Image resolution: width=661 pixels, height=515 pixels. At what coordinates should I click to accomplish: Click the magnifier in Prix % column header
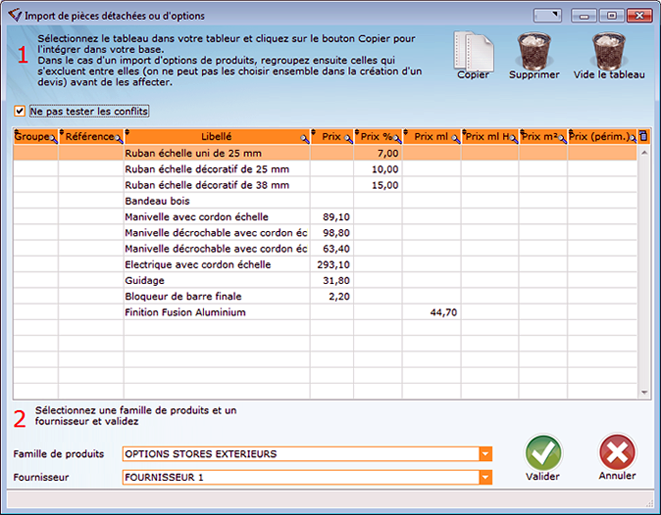pyautogui.click(x=397, y=138)
